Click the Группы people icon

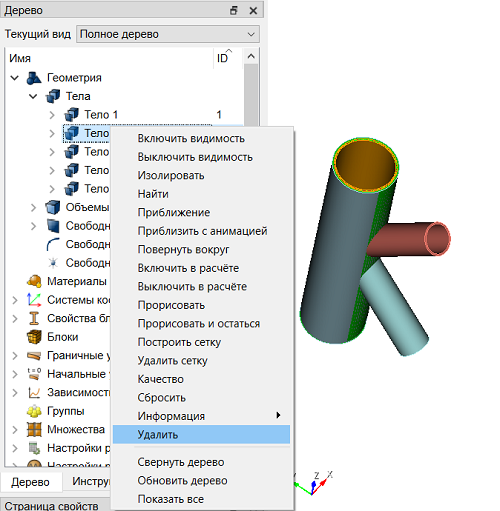34,411
